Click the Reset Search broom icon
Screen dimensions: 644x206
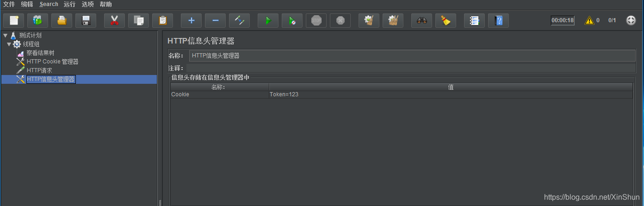[x=446, y=20]
